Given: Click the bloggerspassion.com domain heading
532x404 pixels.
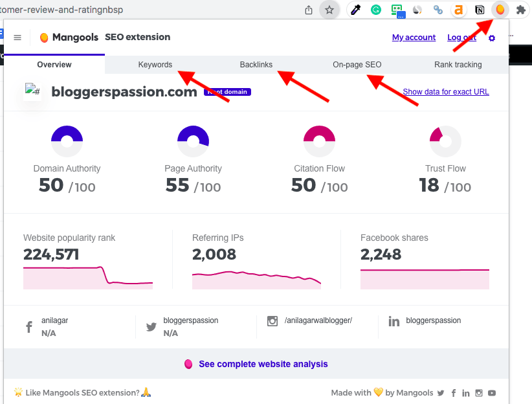Looking at the screenshot, I should pos(124,92).
